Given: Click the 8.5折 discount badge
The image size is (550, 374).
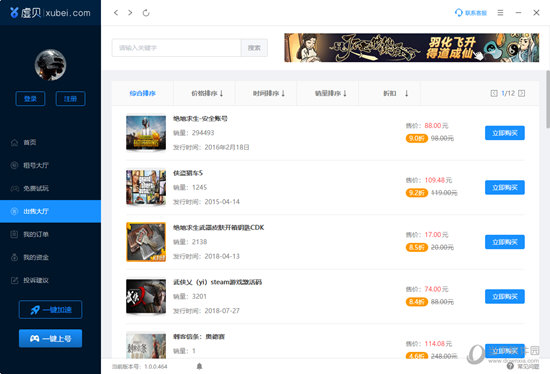Looking at the screenshot, I should [417, 247].
